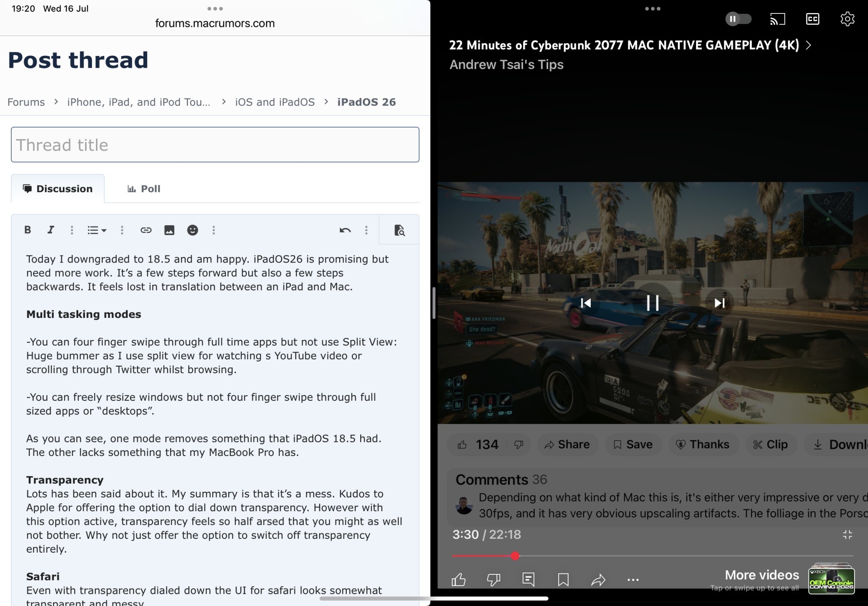Open iOS and iPadOS breadcrumb link
Viewport: 868px width, 606px height.
[x=275, y=102]
